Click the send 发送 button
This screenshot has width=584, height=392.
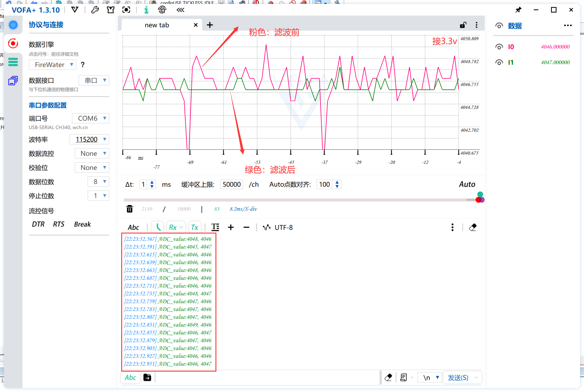459,378
